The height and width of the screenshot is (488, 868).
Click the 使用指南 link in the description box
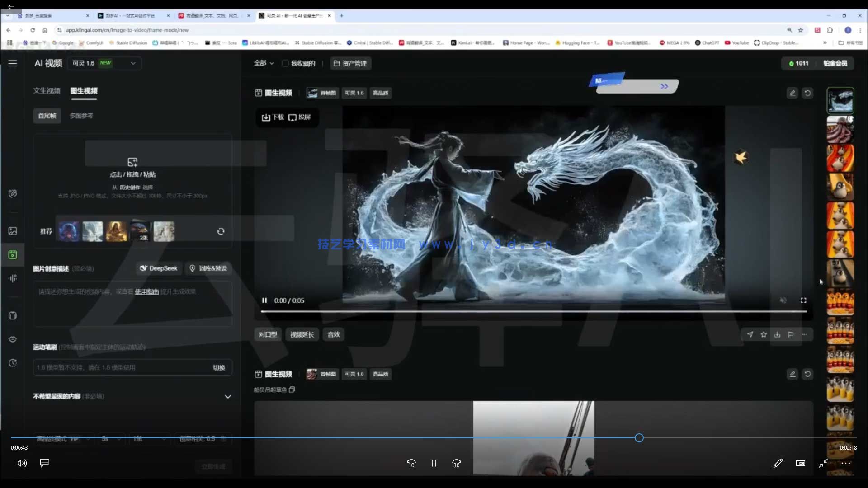[146, 291]
